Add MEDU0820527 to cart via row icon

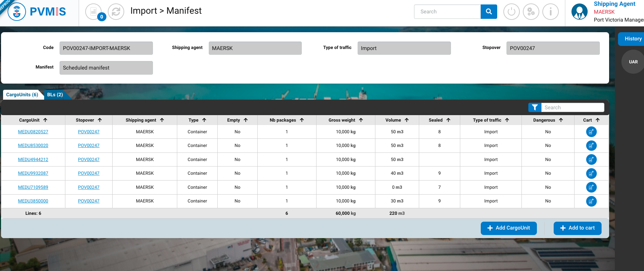[x=591, y=132]
